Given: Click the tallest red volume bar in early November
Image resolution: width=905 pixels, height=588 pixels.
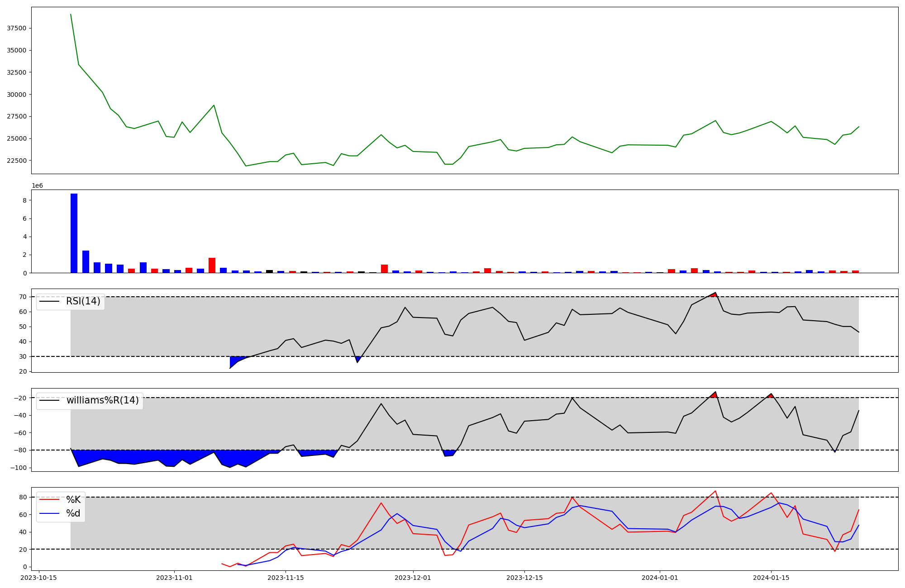Looking at the screenshot, I should pyautogui.click(x=212, y=265).
